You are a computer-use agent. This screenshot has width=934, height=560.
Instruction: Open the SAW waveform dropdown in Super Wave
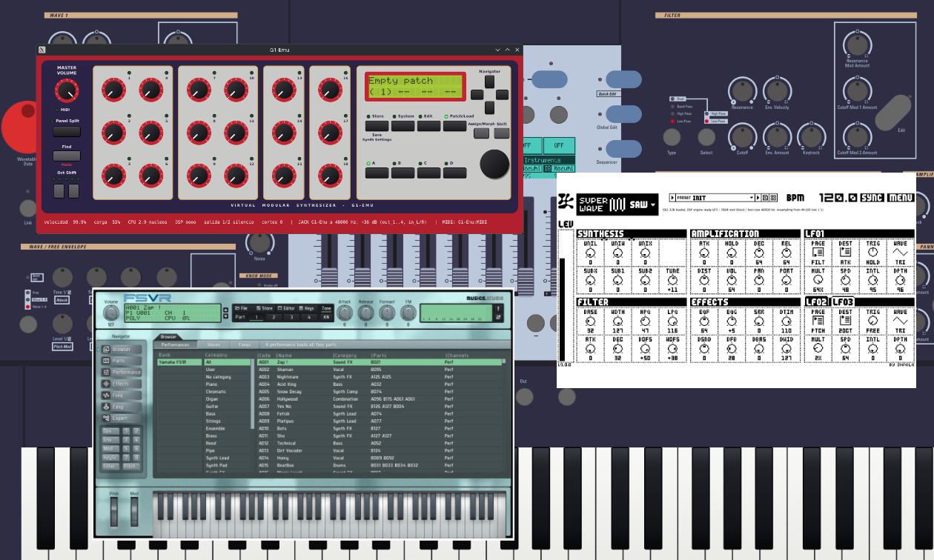click(x=643, y=204)
